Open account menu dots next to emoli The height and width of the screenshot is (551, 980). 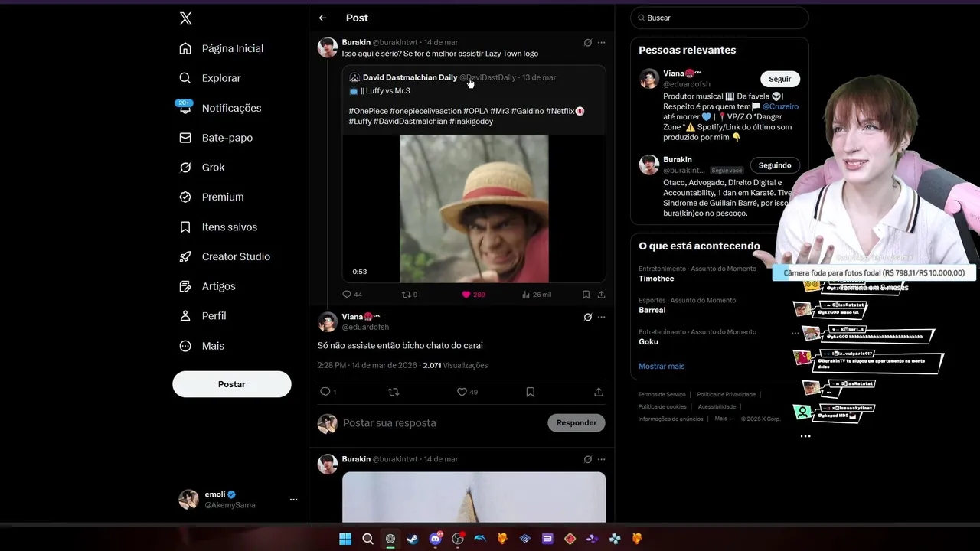293,500
